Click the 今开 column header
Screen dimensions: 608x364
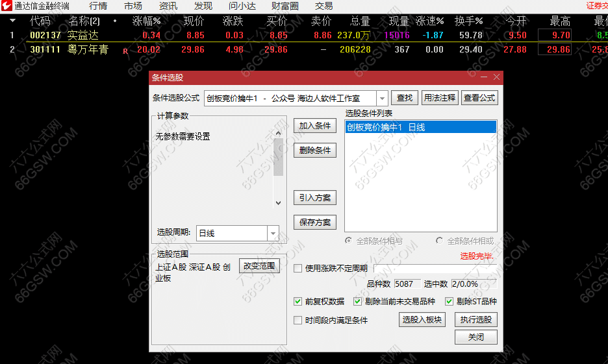516,21
